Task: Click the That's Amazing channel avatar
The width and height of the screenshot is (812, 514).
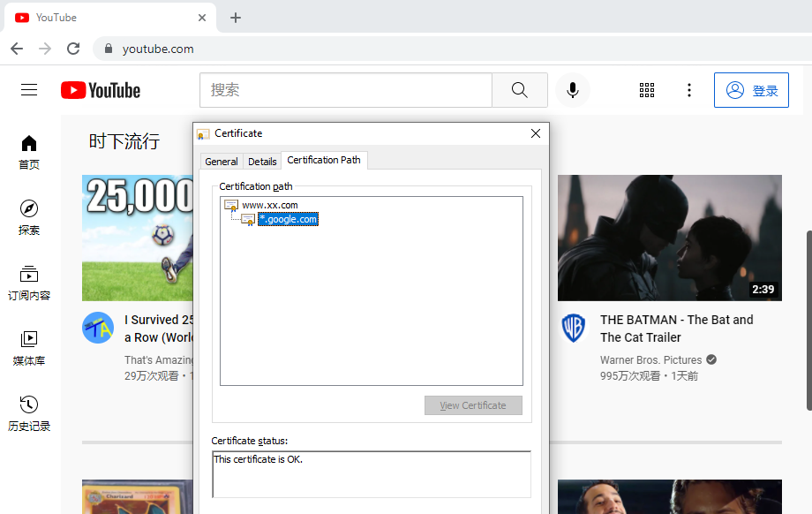Action: tap(98, 328)
